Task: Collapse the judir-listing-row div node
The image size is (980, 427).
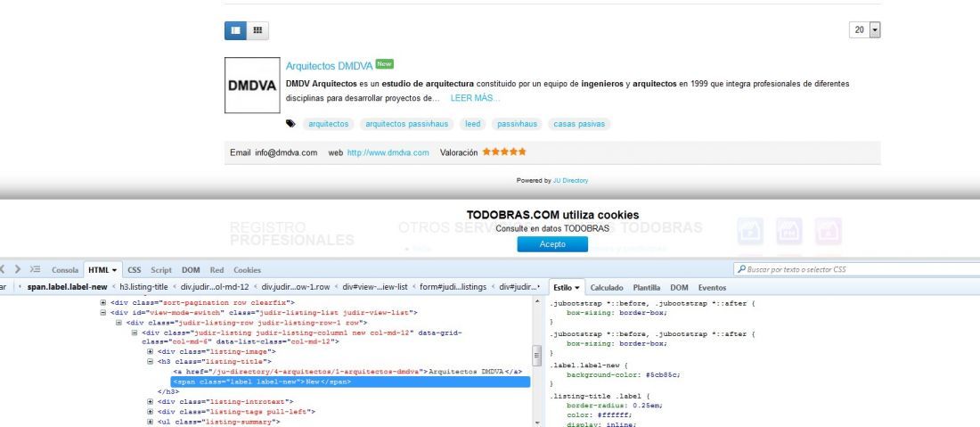Action: pyautogui.click(x=118, y=323)
